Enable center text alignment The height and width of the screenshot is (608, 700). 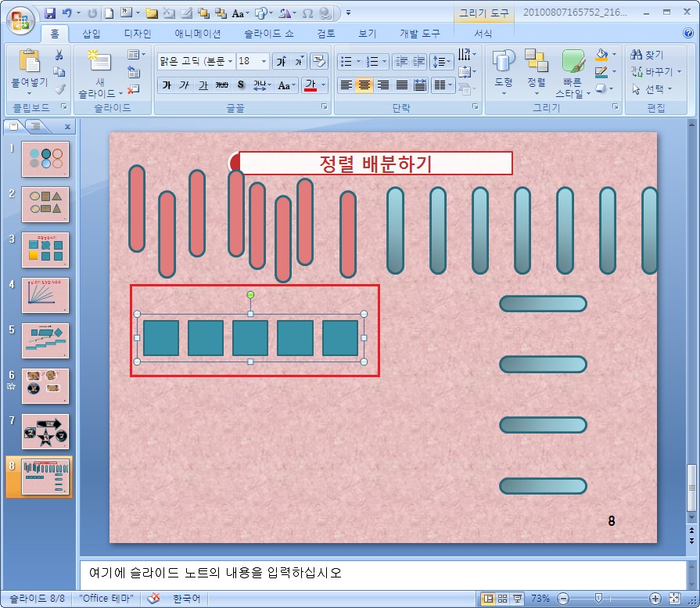pos(364,85)
